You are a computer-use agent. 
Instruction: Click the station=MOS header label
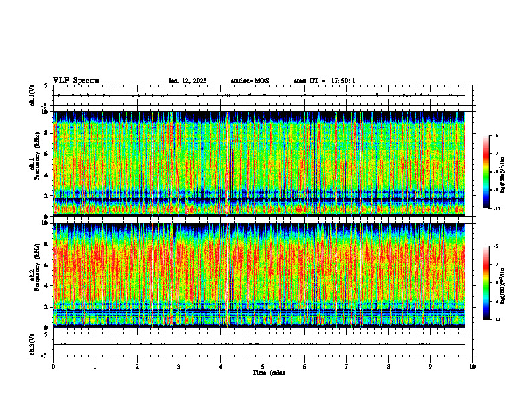[x=250, y=81]
